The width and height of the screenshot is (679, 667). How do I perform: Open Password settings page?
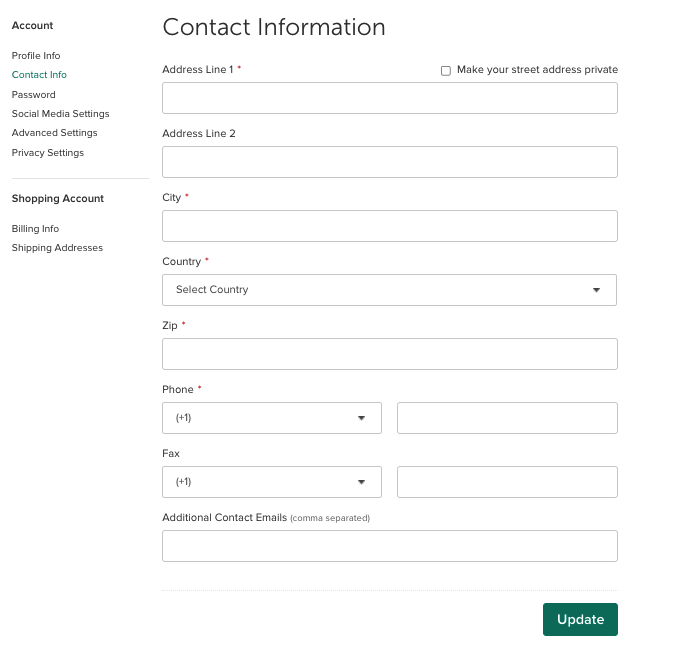click(x=34, y=95)
